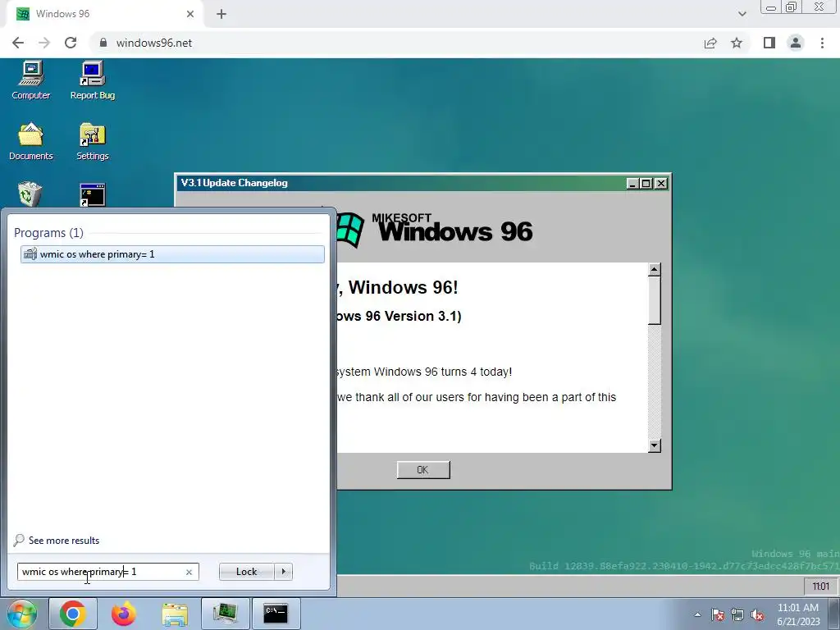The width and height of the screenshot is (840, 630).
Task: Toggle the browser side panel
Action: click(x=769, y=43)
